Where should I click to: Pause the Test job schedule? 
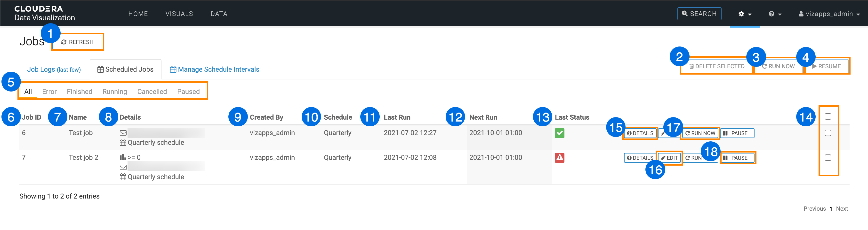click(737, 133)
